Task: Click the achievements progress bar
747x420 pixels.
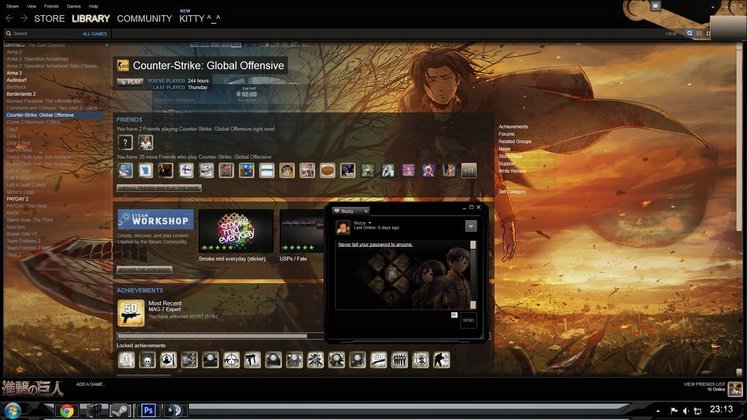Action: (221, 336)
